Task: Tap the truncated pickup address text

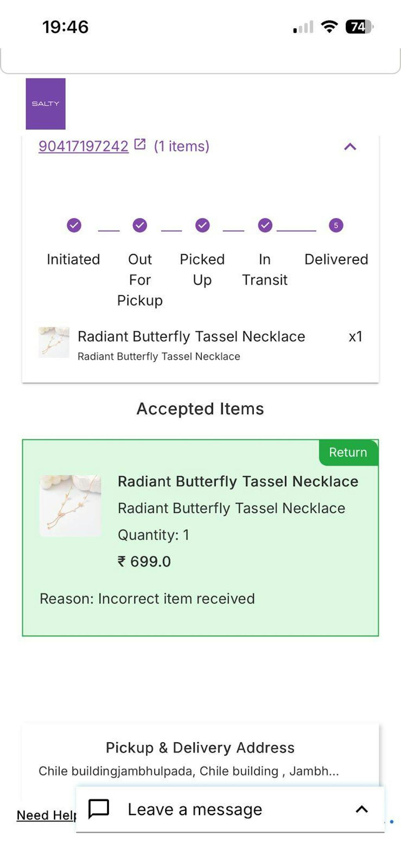Action: point(188,771)
